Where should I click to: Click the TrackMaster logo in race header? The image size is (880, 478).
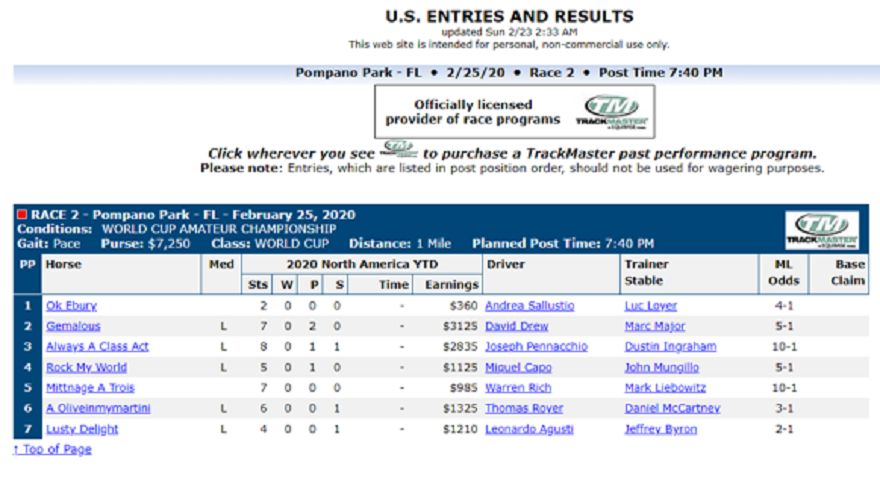point(822,230)
